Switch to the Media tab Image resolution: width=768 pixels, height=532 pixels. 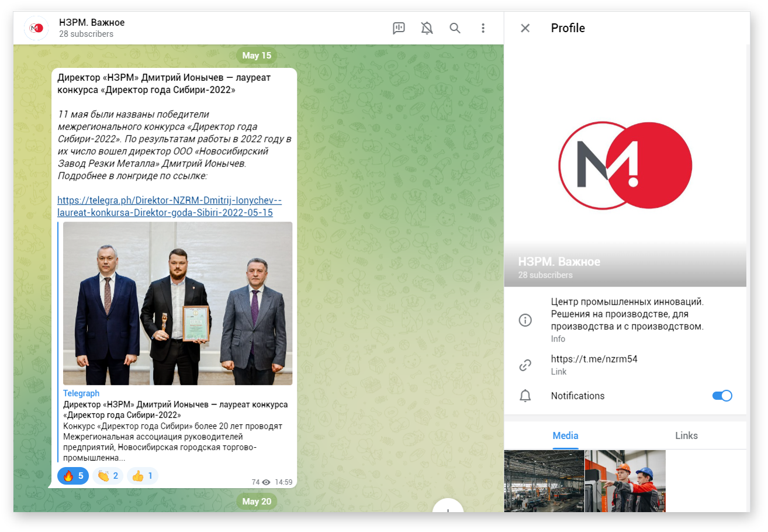[565, 436]
